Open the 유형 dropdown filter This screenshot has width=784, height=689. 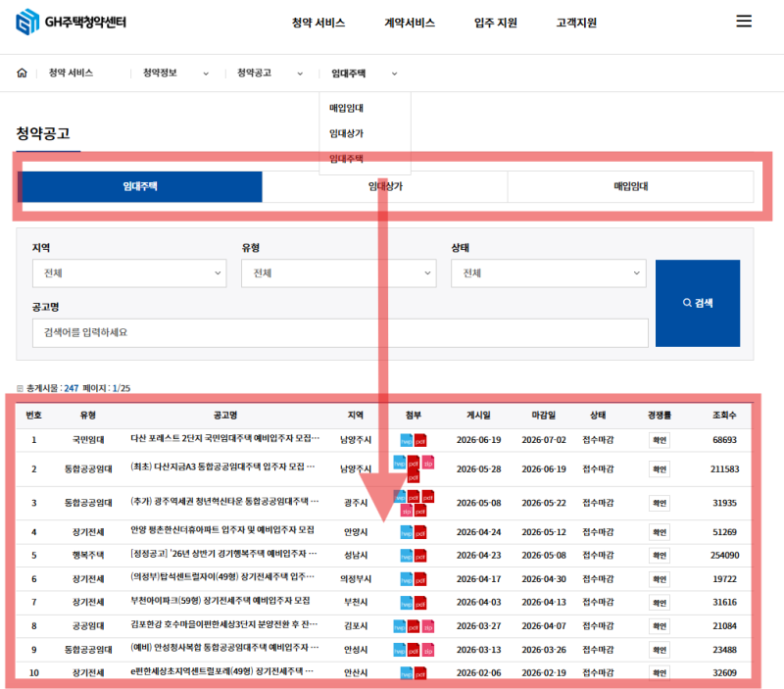tap(338, 273)
